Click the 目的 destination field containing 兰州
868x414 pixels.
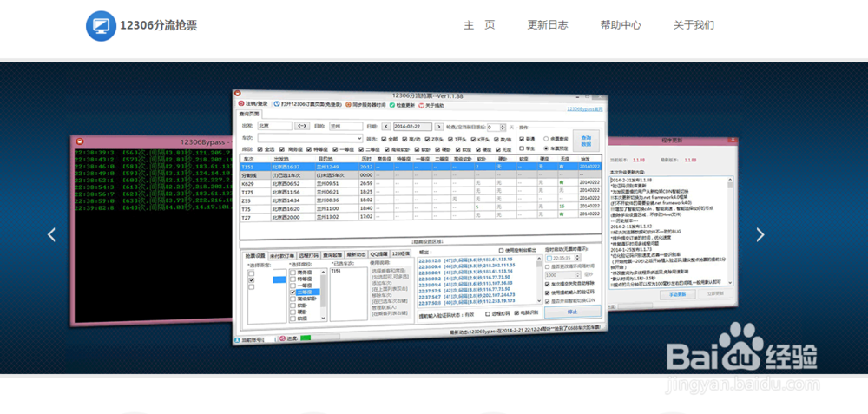345,126
